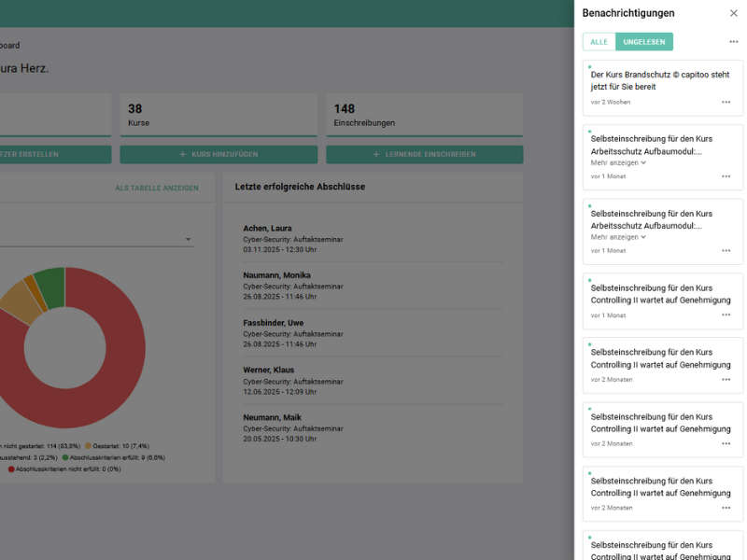
Task: Select Achen, Laura in recent completions
Action: click(x=267, y=228)
